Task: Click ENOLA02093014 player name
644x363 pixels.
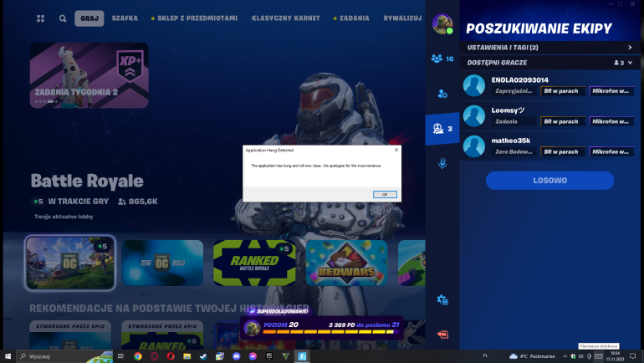Action: click(x=519, y=80)
